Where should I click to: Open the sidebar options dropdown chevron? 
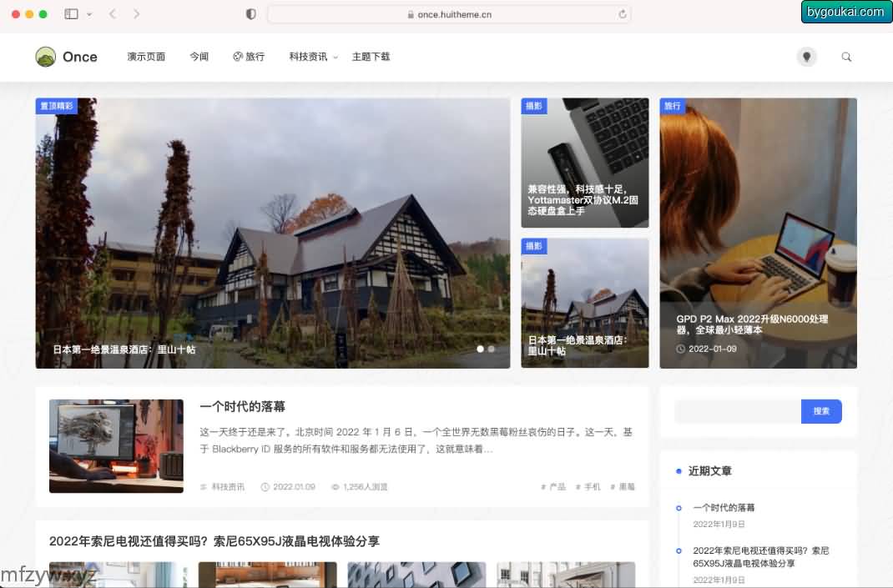[89, 14]
